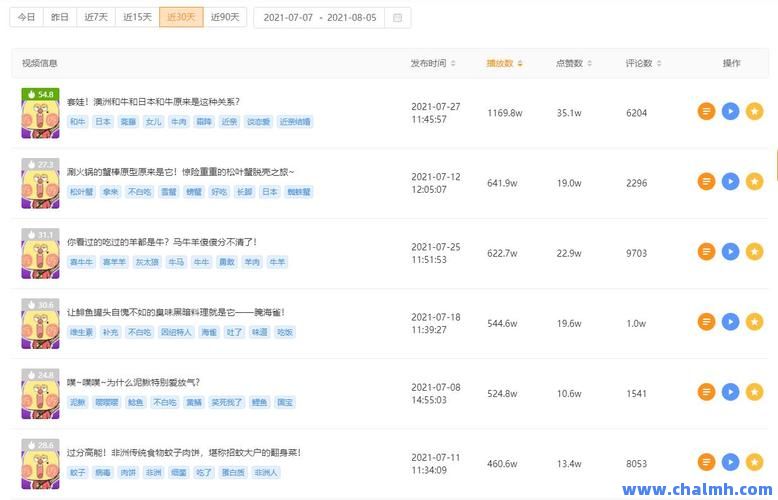Viewport: 778px width, 500px height.
Task: Click the 肉饼 tag
Action: 128,473
